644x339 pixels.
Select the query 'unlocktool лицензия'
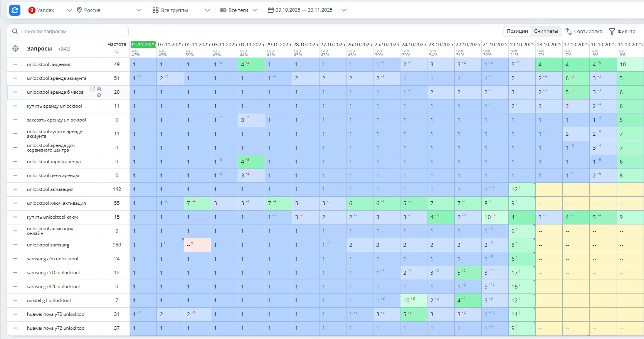(x=49, y=64)
